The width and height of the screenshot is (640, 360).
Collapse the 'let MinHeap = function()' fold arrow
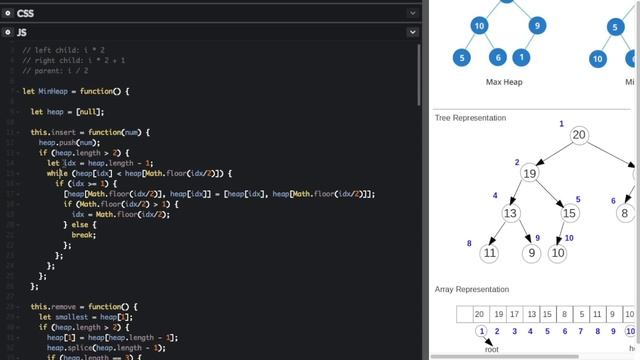point(18,91)
